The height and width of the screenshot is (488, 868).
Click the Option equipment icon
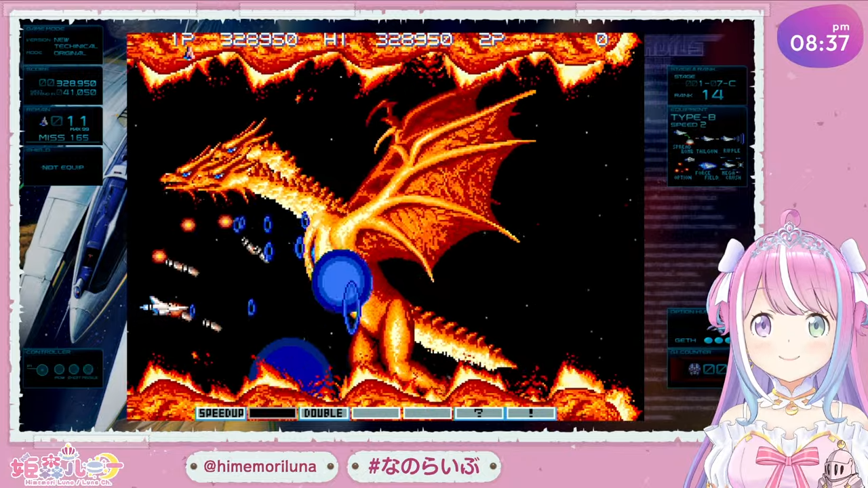[x=683, y=164]
